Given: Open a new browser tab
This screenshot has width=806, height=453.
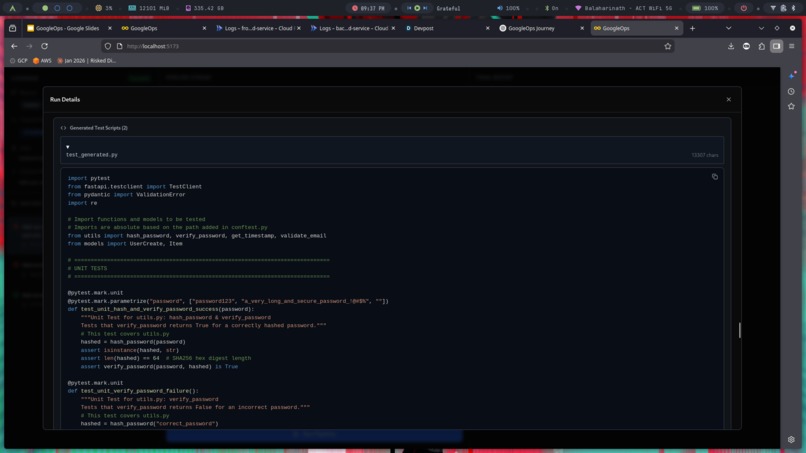Looking at the screenshot, I should coord(692,28).
